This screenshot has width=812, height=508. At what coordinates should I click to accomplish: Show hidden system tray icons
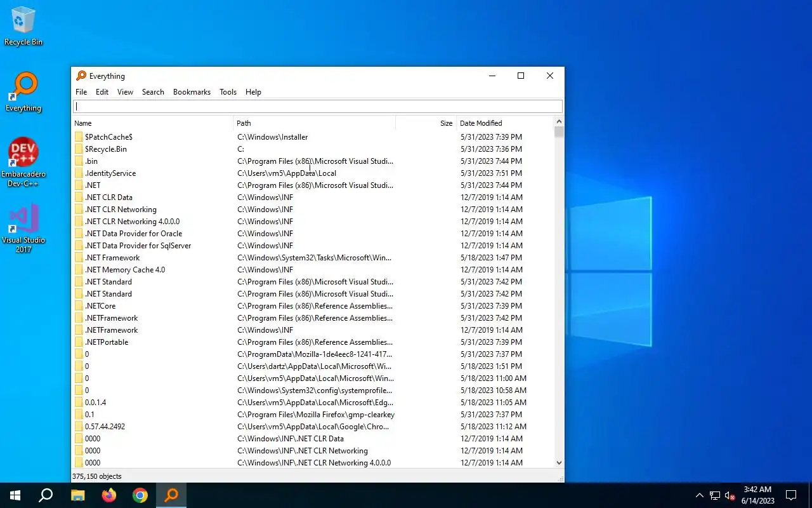[x=700, y=495]
